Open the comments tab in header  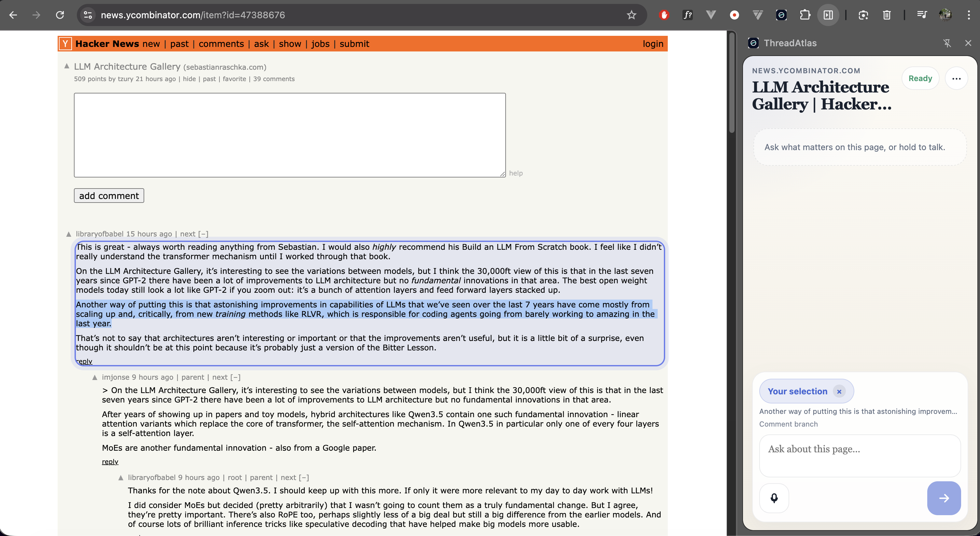coord(221,44)
